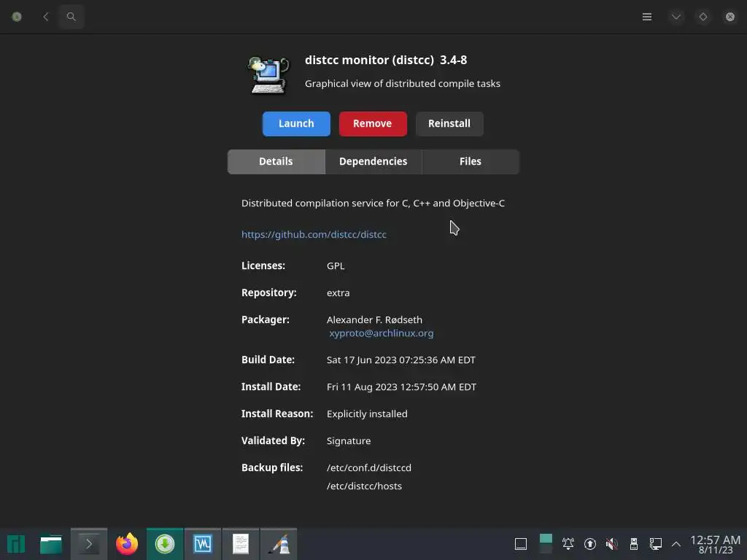Screen dimensions: 747x560
Task: Open the paint brush app in taskbar
Action: pos(279,544)
